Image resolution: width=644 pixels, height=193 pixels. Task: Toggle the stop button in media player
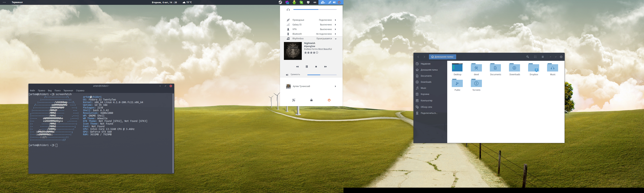coord(316,66)
